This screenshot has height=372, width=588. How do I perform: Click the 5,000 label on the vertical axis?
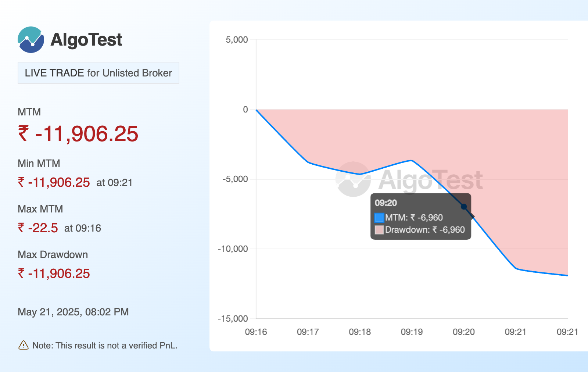[x=237, y=40]
